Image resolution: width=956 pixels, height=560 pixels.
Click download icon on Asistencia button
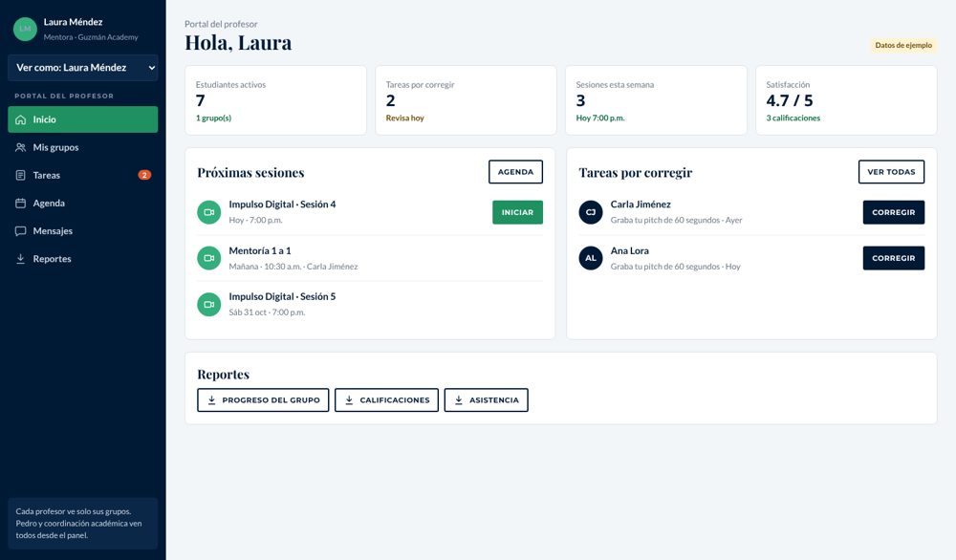tap(459, 400)
